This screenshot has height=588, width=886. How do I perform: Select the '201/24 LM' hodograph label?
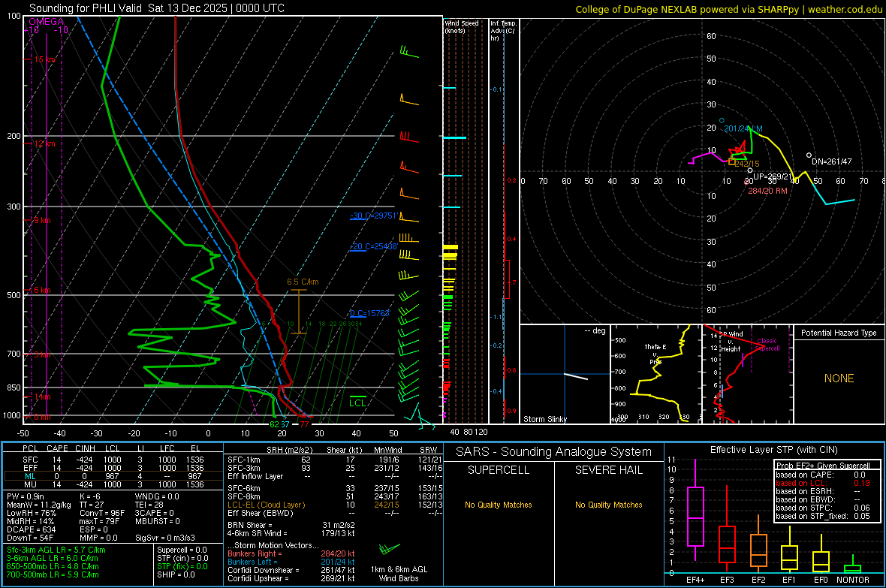[743, 128]
